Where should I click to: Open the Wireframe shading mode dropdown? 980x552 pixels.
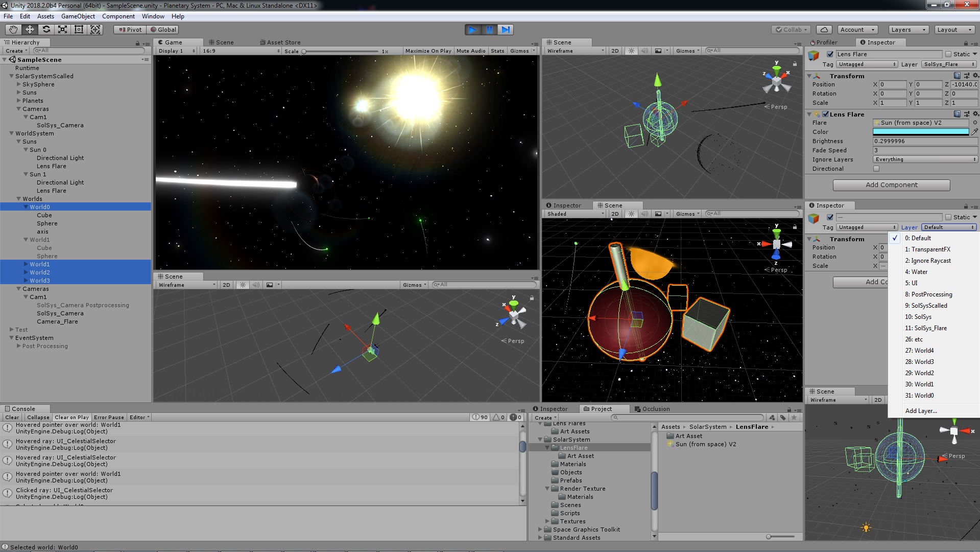coord(573,51)
